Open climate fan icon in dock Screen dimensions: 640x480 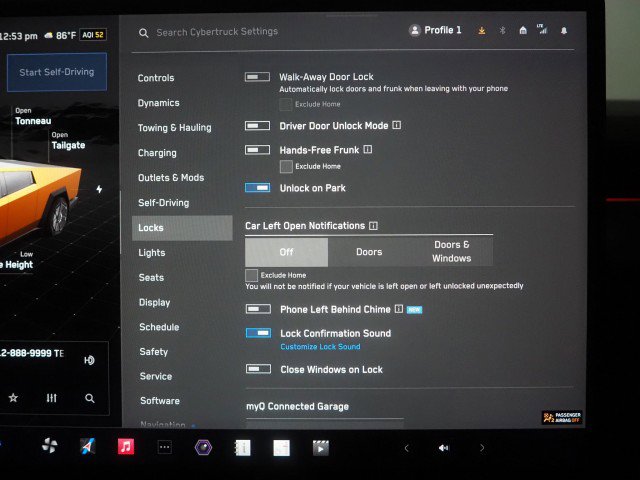[x=50, y=446]
